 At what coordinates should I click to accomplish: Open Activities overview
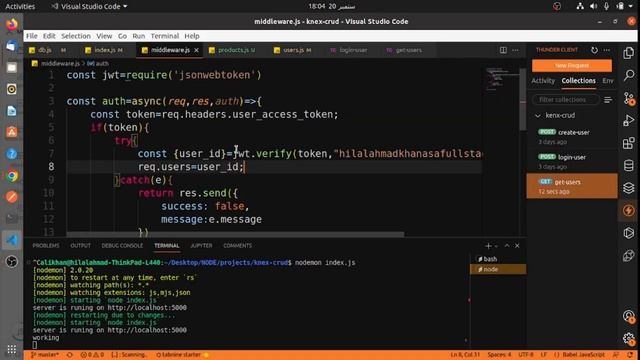click(x=20, y=7)
